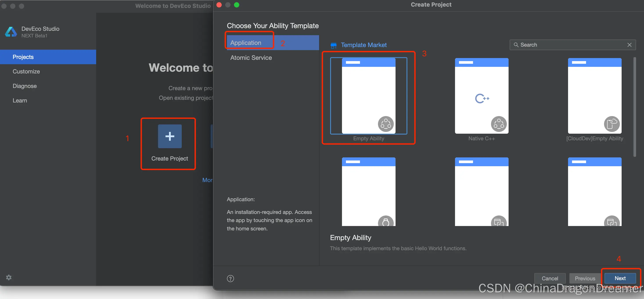Click the "NEXT Beta1" version text
Viewport: 644px width, 299px height.
click(x=34, y=36)
